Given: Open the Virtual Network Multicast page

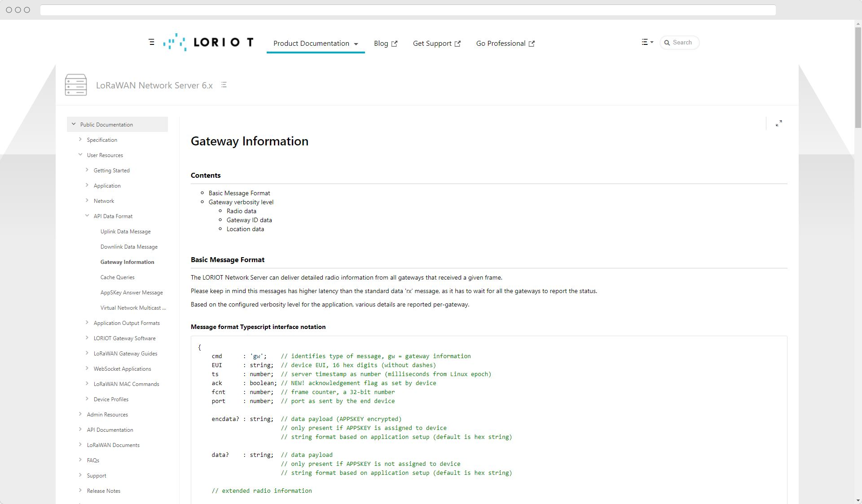Looking at the screenshot, I should pyautogui.click(x=133, y=308).
